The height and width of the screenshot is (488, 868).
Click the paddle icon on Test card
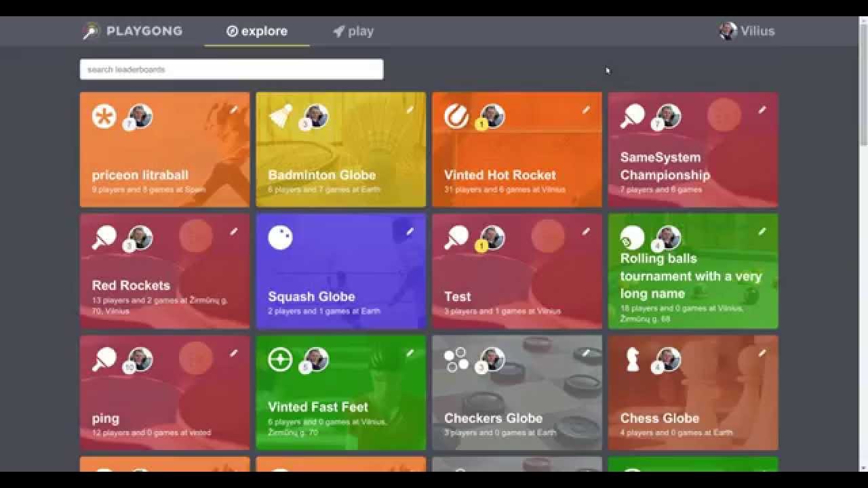[456, 238]
